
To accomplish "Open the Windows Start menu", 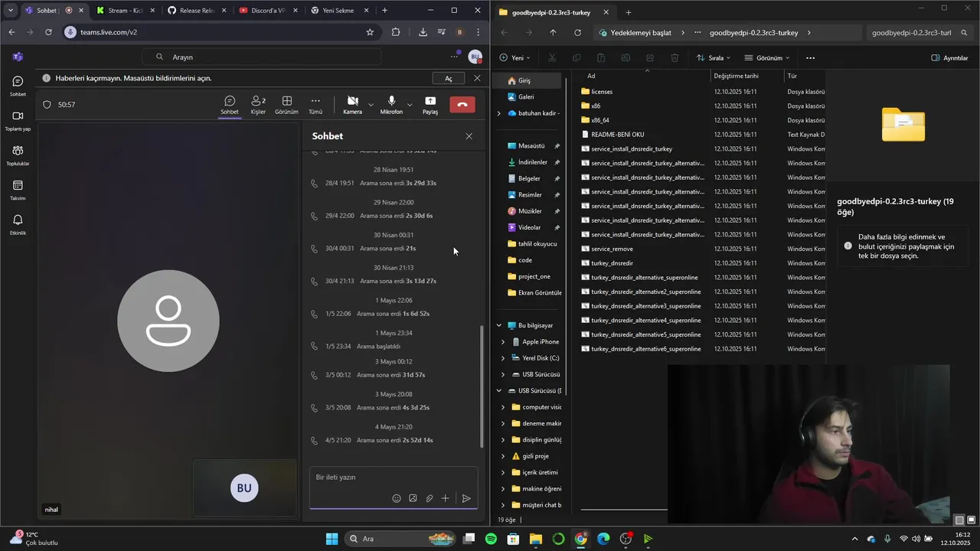I will [332, 539].
